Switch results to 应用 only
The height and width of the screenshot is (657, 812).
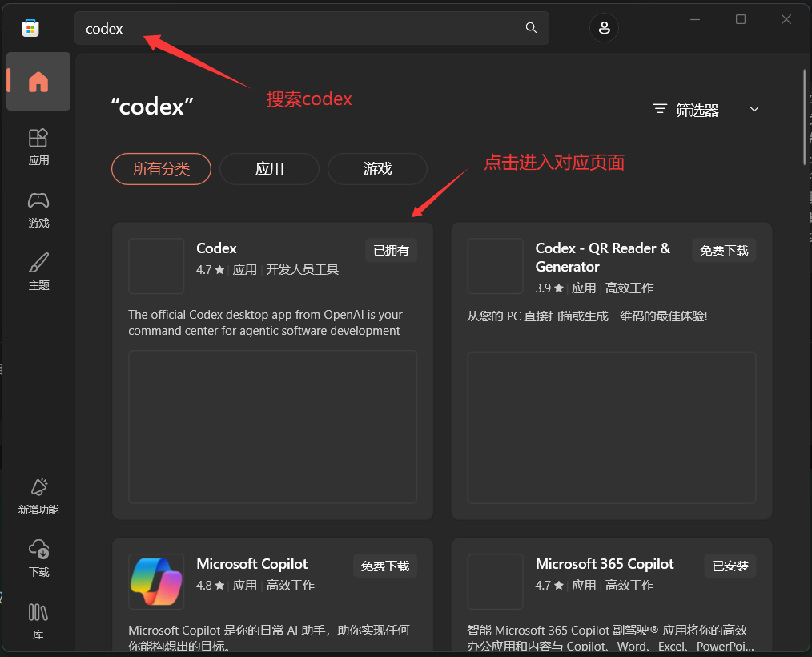point(269,169)
